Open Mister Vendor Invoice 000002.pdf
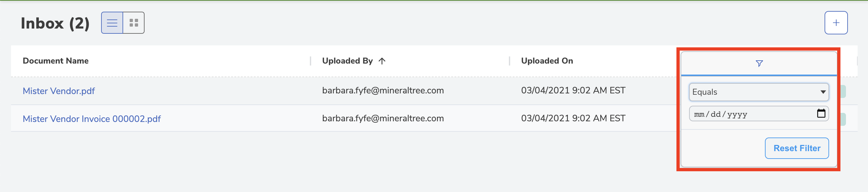This screenshot has width=868, height=192. click(x=92, y=119)
